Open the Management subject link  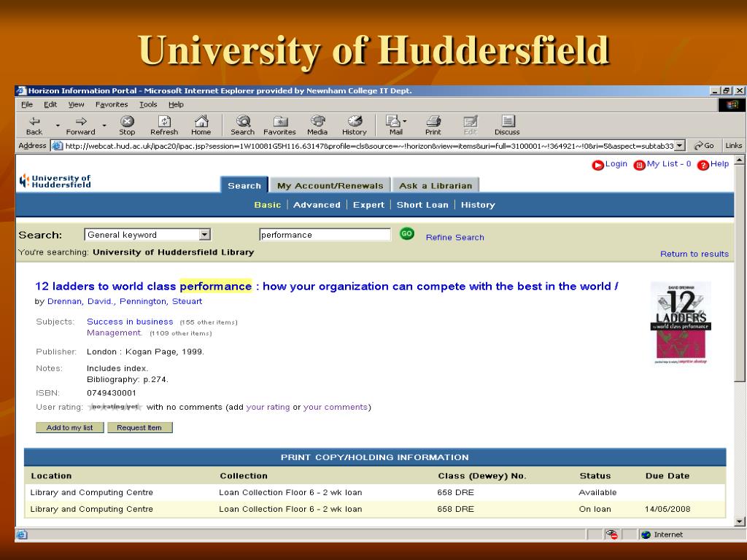[x=115, y=332]
